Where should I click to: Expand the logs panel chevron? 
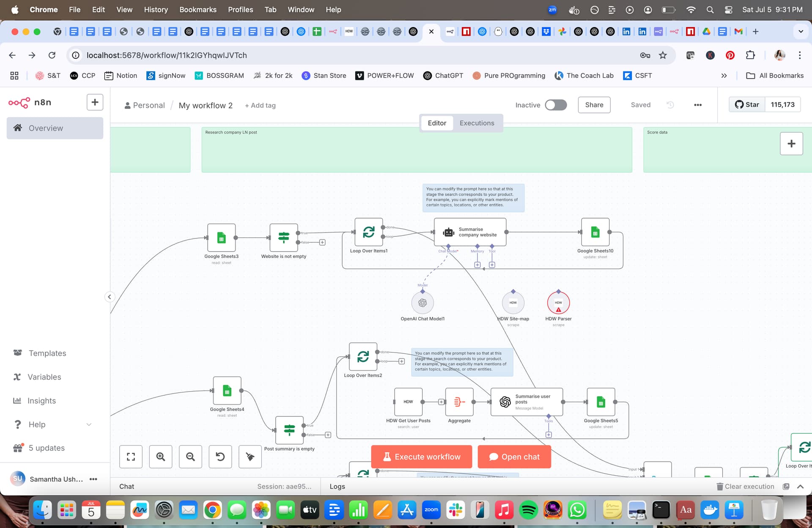[800, 487]
